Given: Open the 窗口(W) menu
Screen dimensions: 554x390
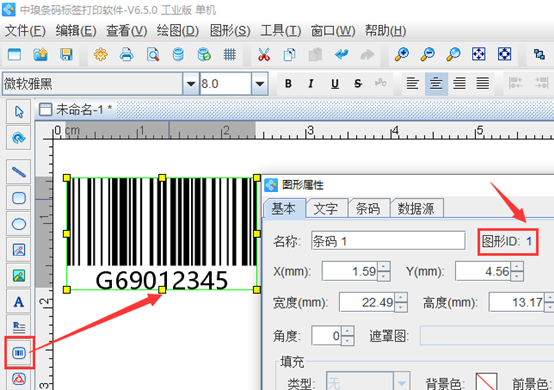Looking at the screenshot, I should click(x=333, y=31).
